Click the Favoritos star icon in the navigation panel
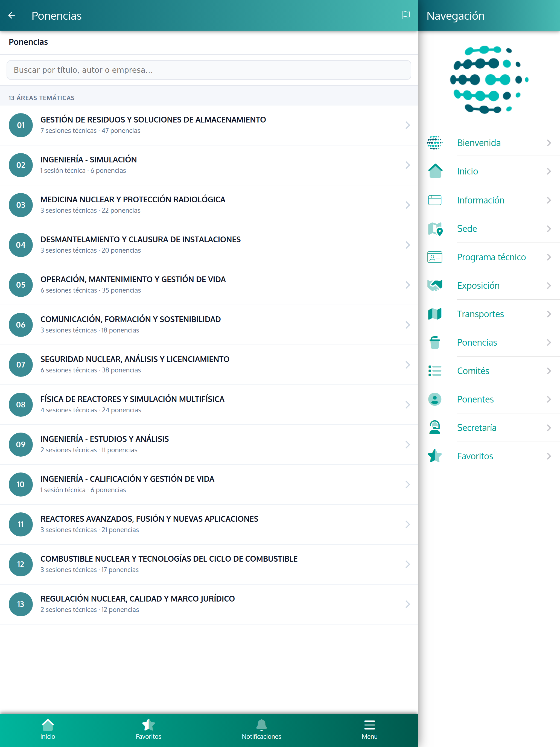Screen dimensions: 560x747 tap(435, 456)
